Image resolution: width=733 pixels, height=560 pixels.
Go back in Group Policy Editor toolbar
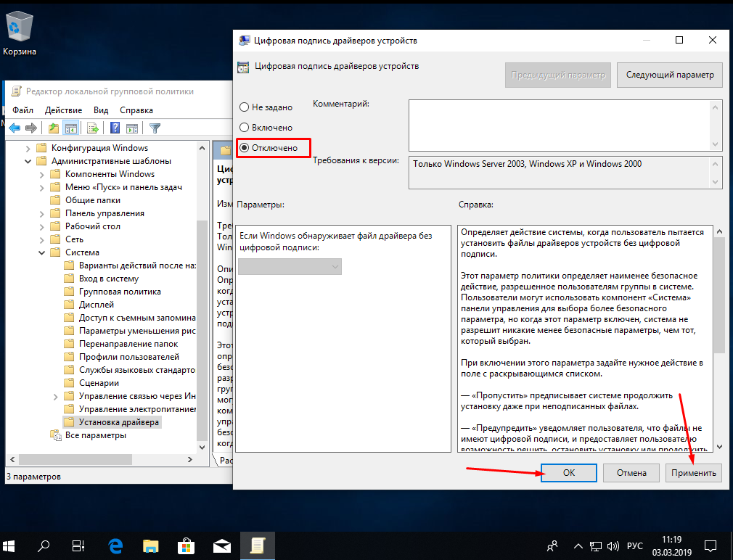pos(15,128)
